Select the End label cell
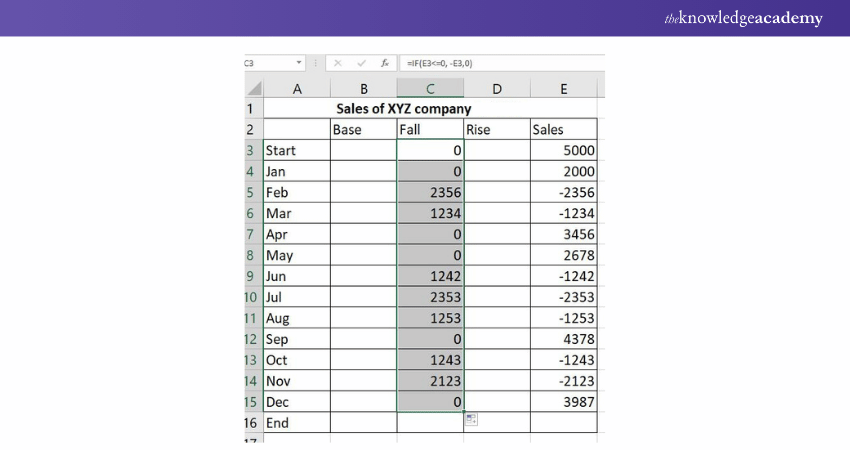This screenshot has width=850, height=450. coord(296,423)
